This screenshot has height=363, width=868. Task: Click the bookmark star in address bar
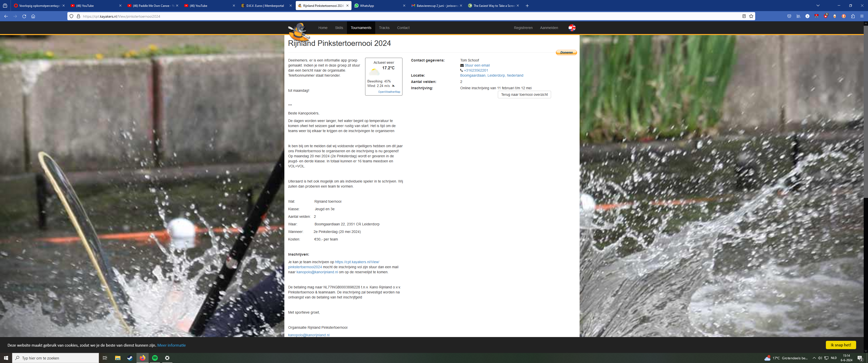[x=751, y=16]
